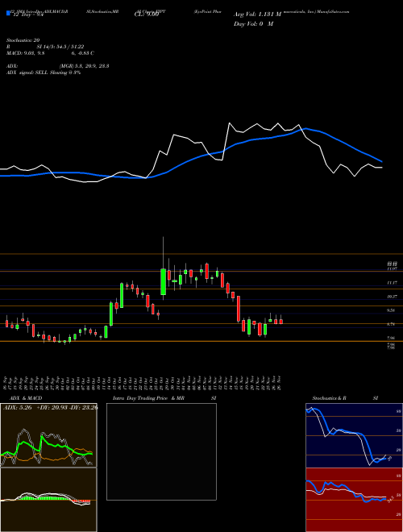The height and width of the screenshot is (532, 403).
Task: Select the 'MACD: 9.03, 9.8' reading
Action: coord(26,53)
